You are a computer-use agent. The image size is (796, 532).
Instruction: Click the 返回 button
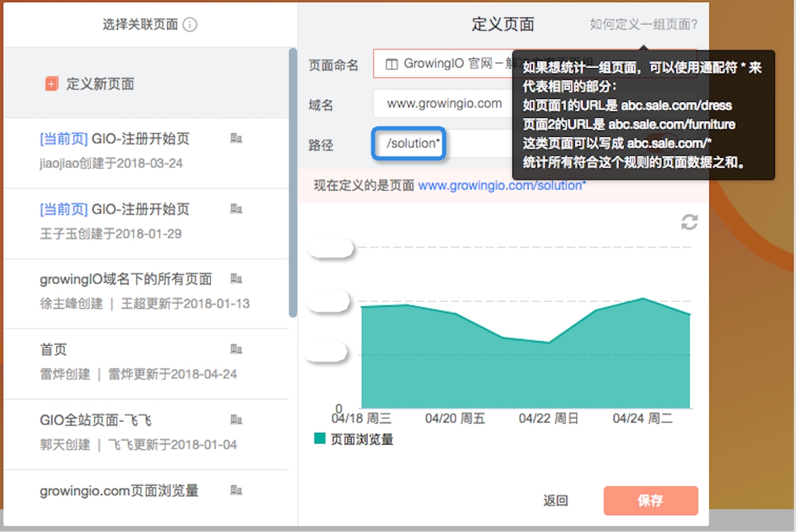pyautogui.click(x=555, y=500)
